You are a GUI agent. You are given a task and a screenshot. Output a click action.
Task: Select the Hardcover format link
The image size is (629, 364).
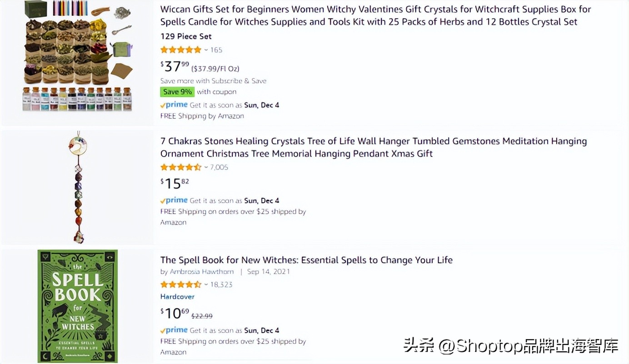[177, 297]
